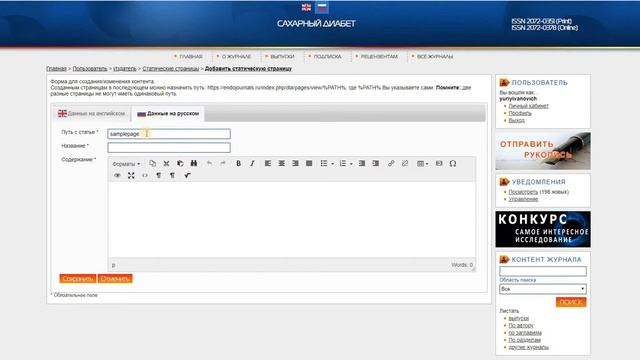The height and width of the screenshot is (360, 640).
Task: Preview content with eye icon
Action: coord(118,176)
